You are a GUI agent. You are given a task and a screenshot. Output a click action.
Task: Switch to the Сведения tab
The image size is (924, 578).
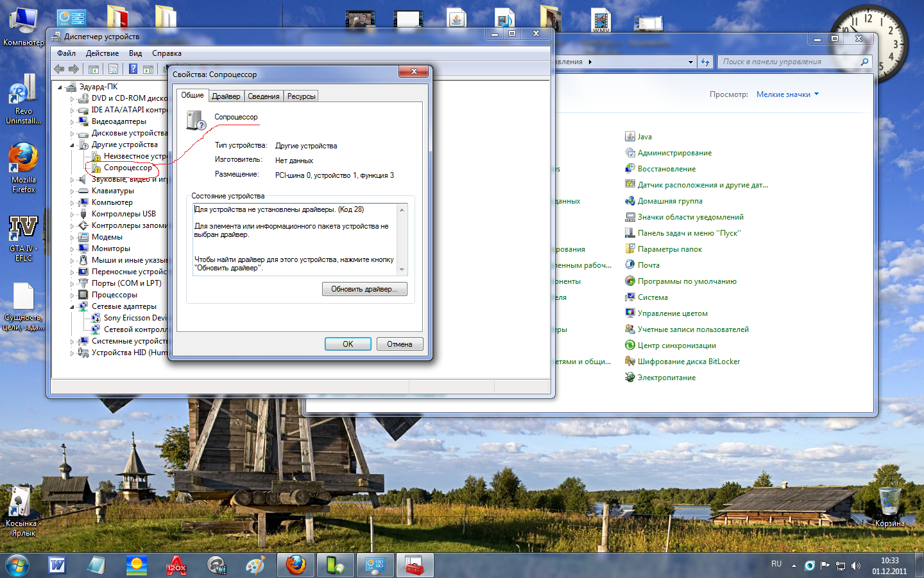click(x=264, y=96)
